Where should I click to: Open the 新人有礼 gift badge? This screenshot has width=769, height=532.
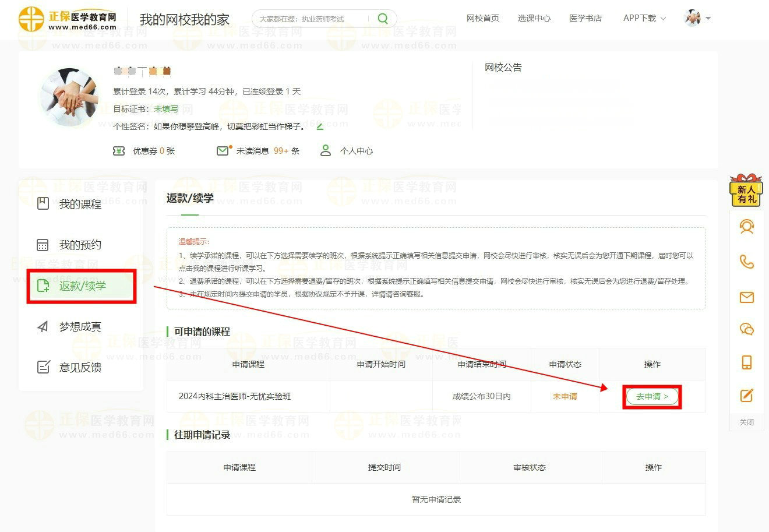746,191
